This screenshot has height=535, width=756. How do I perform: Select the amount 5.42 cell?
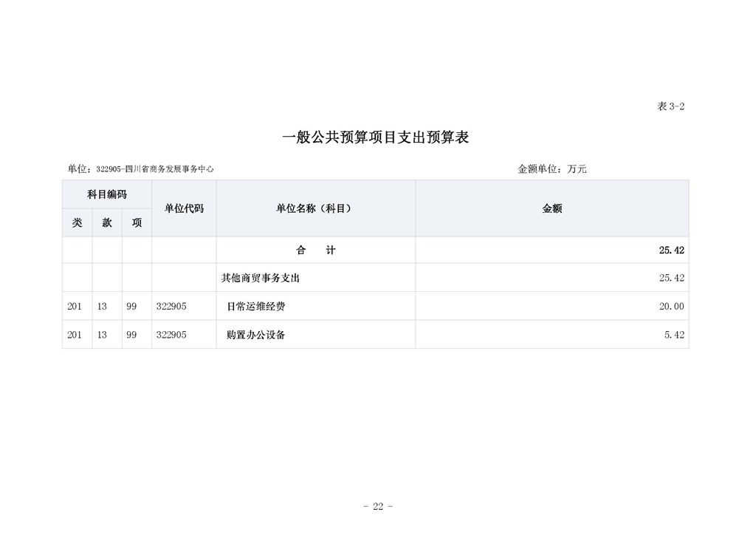click(676, 335)
